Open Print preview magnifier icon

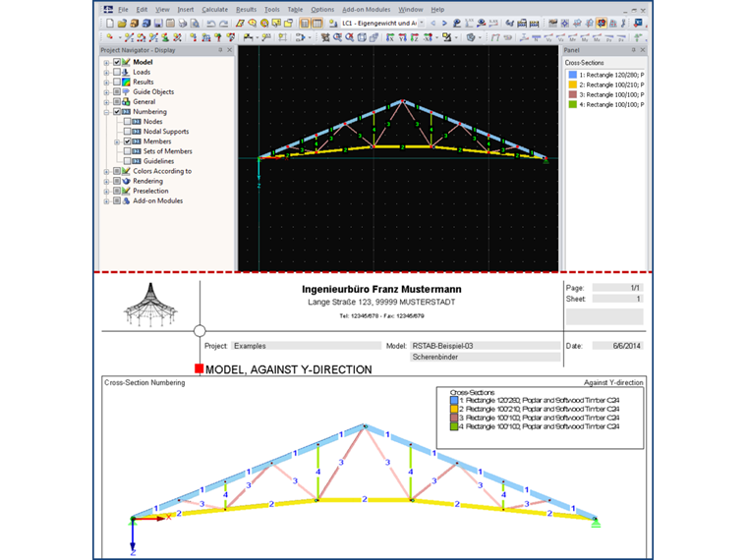[x=195, y=24]
